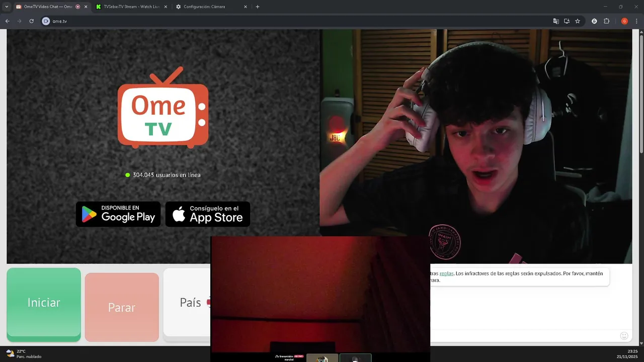Click the OmeTV logo

click(x=163, y=108)
